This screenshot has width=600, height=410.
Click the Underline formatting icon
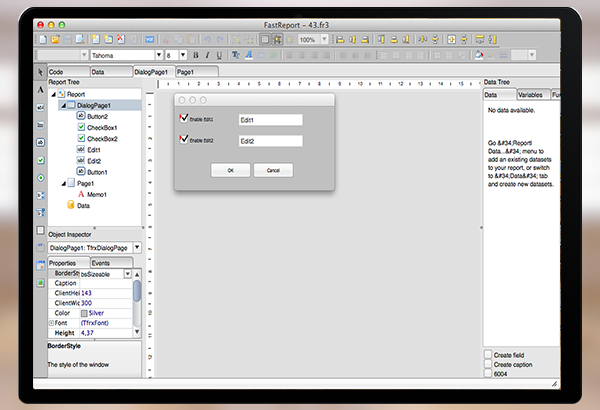tap(220, 55)
